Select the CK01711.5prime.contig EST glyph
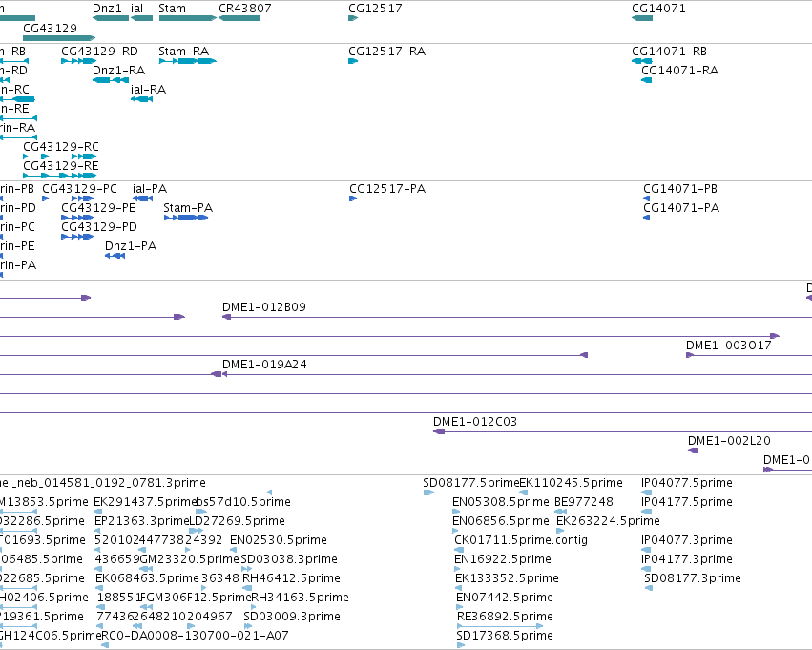The width and height of the screenshot is (812, 650). point(459,550)
